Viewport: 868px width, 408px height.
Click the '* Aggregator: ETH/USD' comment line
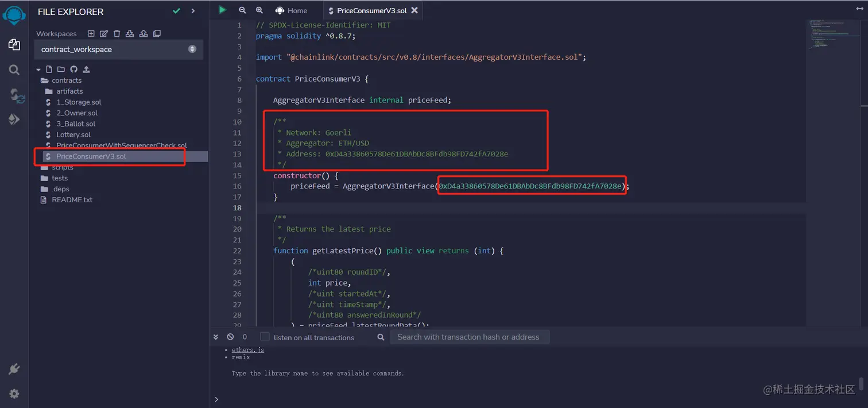pos(323,143)
